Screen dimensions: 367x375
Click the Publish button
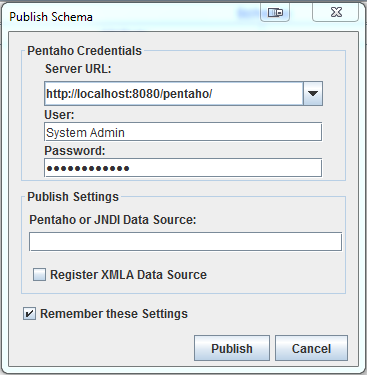(232, 348)
